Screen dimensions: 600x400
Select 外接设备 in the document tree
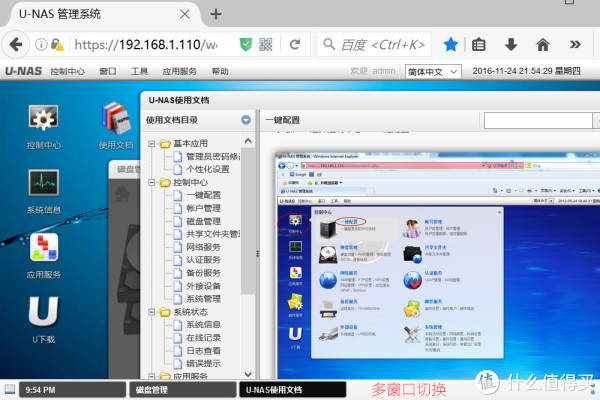pos(204,286)
